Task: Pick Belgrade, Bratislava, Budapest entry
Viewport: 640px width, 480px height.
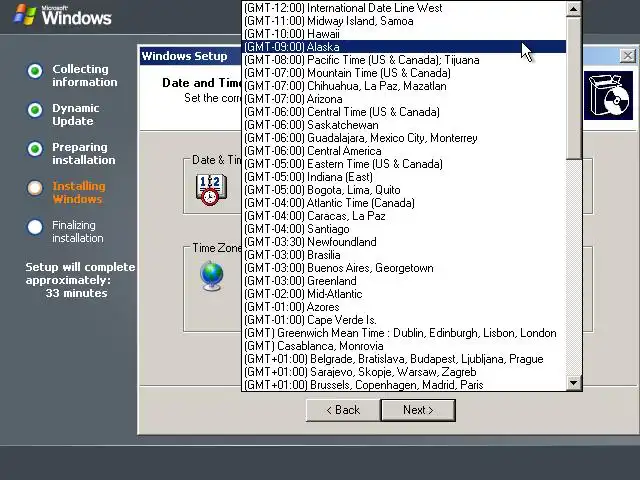Action: (404, 359)
